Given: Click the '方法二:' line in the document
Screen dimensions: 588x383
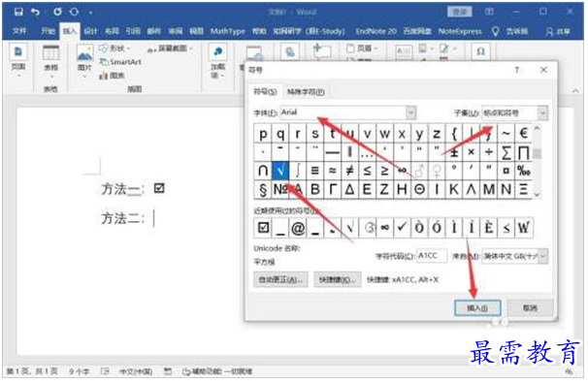Looking at the screenshot, I should pos(123,218).
